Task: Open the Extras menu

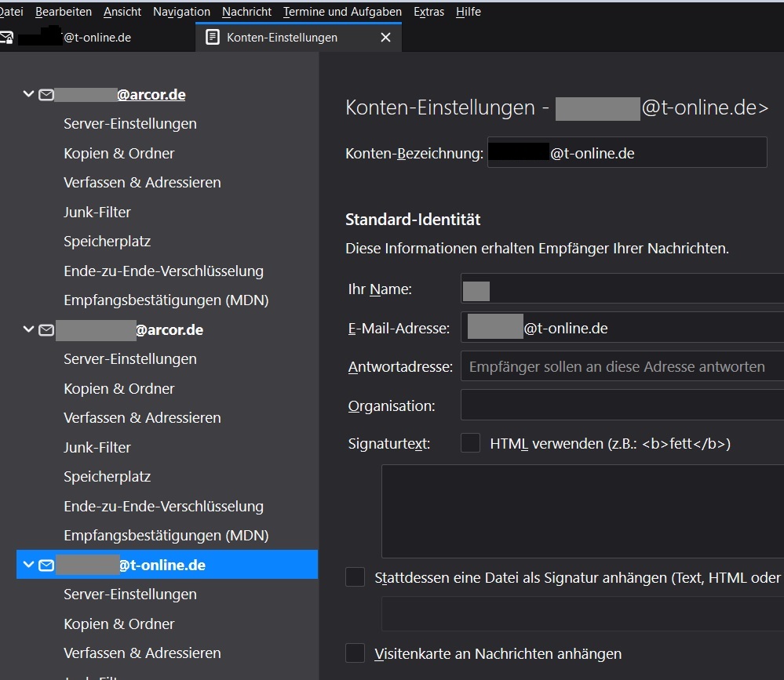Action: click(428, 12)
